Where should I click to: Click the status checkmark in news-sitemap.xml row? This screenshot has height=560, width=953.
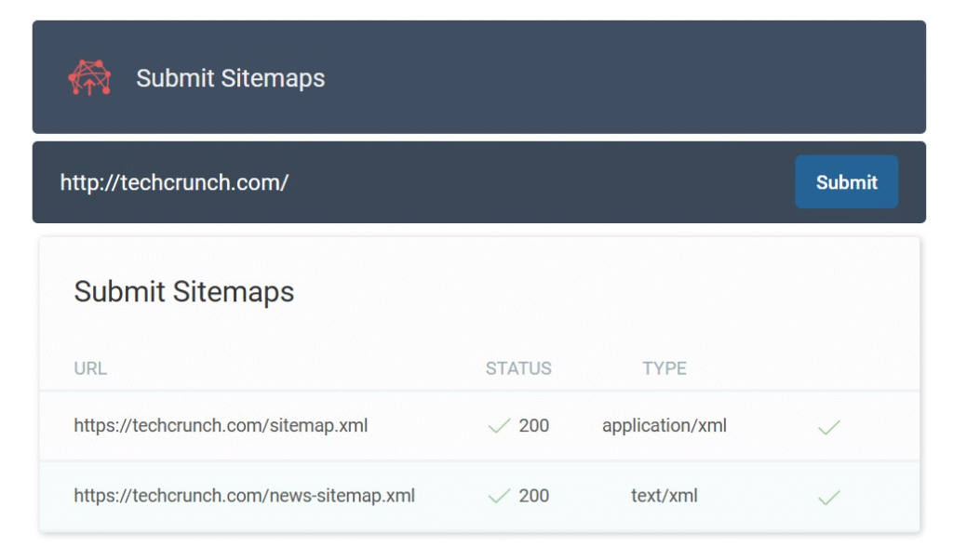499,496
